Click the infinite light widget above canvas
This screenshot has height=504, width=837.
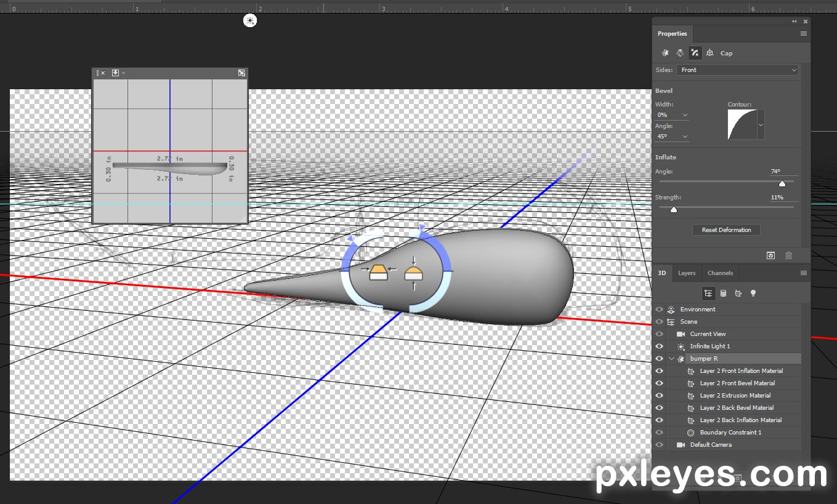(249, 21)
